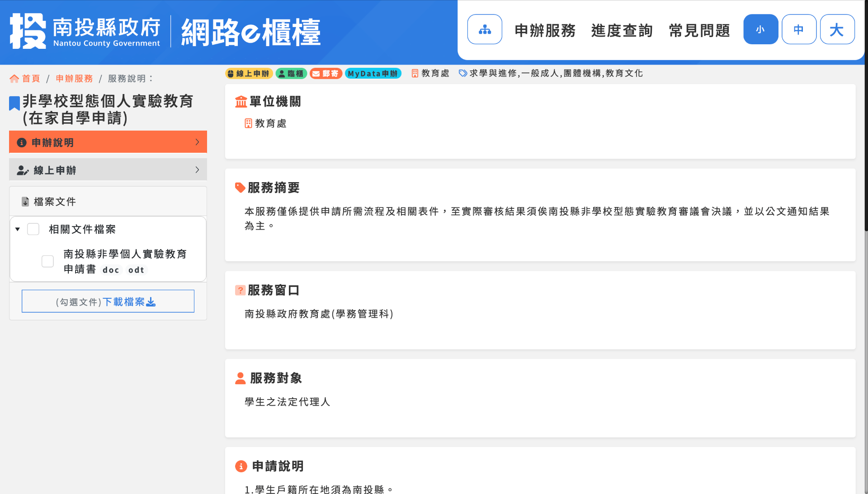Open the 進度查詢 menu item
Screen dimensions: 868x494
coord(621,31)
